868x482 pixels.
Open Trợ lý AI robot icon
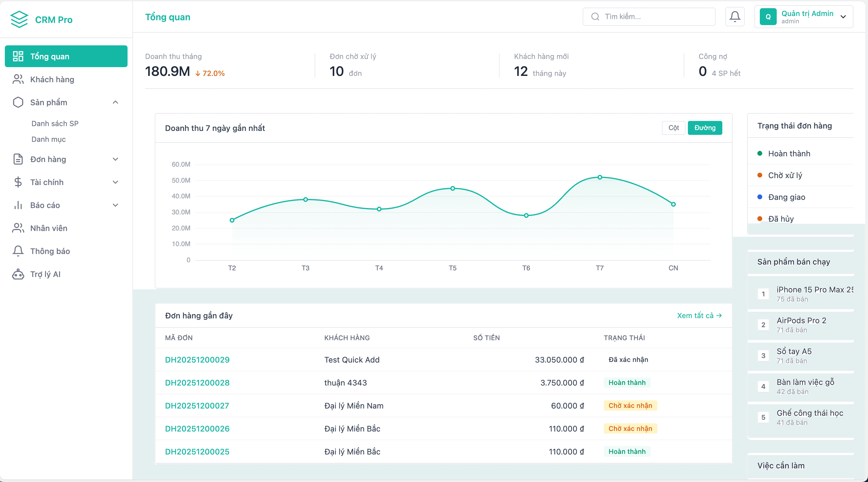click(18, 274)
